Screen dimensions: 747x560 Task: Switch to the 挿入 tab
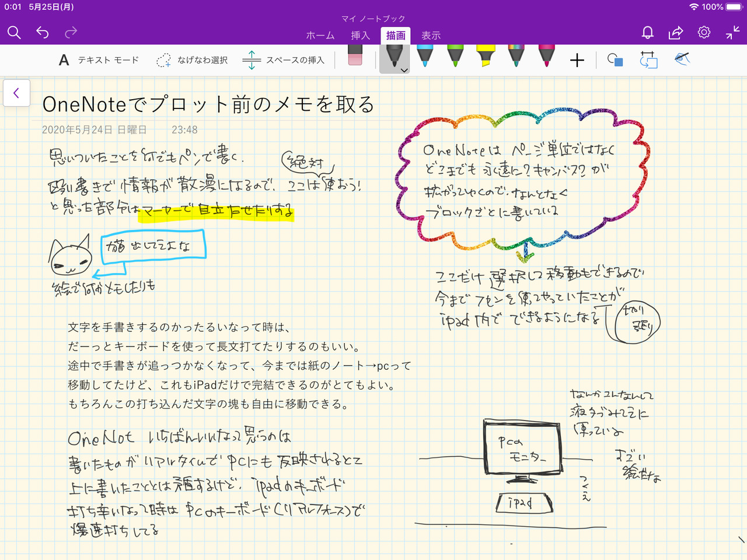[x=361, y=36]
